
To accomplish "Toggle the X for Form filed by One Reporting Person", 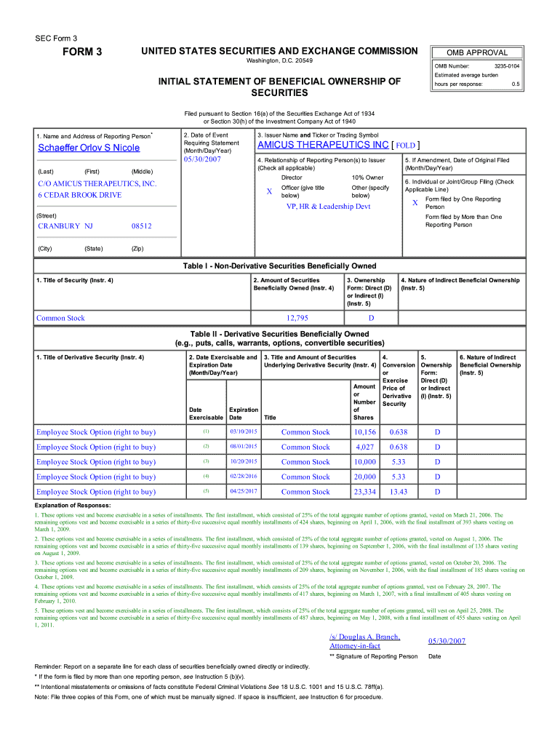I will (415, 203).
